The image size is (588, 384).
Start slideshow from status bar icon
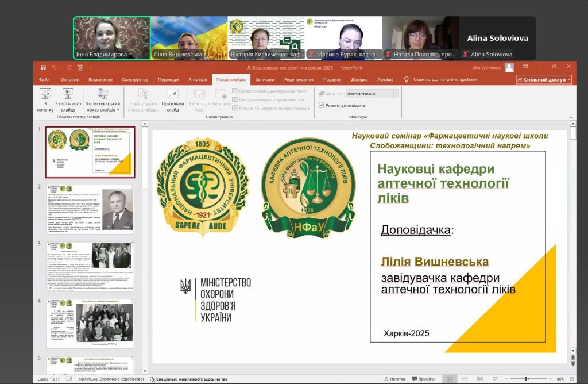[x=495, y=379]
